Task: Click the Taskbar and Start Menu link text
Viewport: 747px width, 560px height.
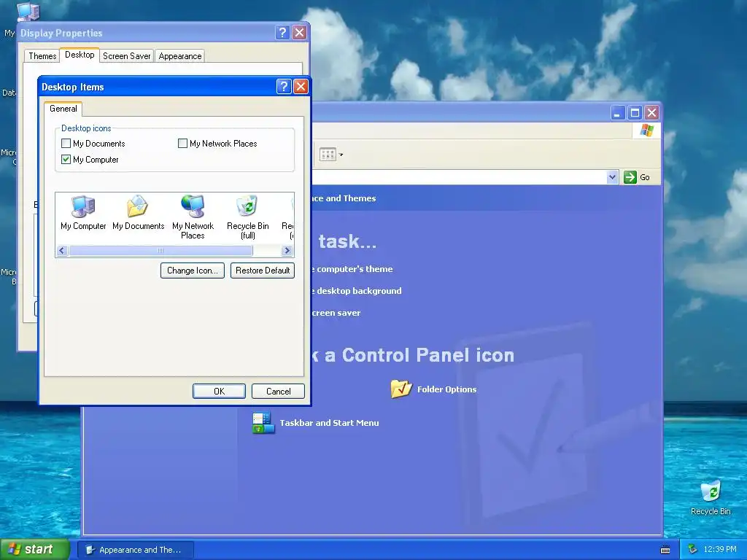Action: coord(329,423)
